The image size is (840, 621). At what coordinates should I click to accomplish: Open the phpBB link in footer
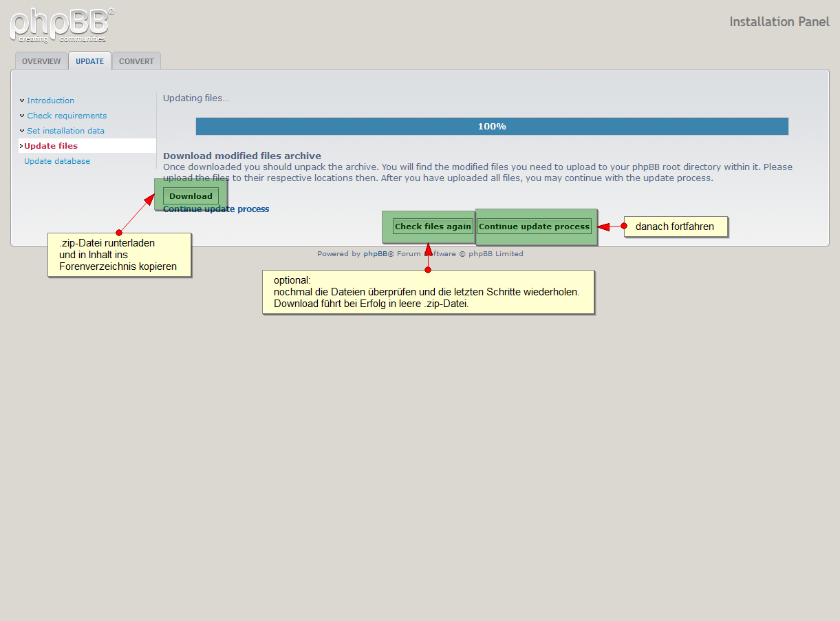(375, 254)
